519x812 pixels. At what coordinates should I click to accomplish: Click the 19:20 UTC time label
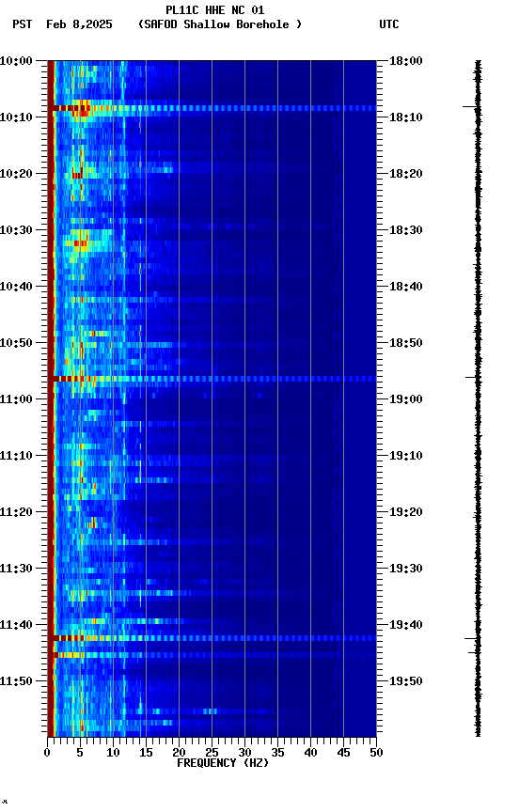point(406,512)
